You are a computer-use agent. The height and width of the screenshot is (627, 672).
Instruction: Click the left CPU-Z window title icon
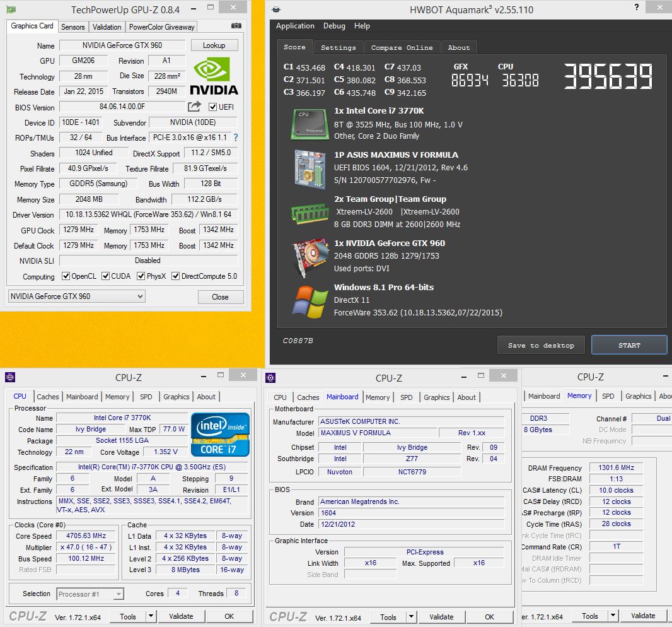(10, 377)
